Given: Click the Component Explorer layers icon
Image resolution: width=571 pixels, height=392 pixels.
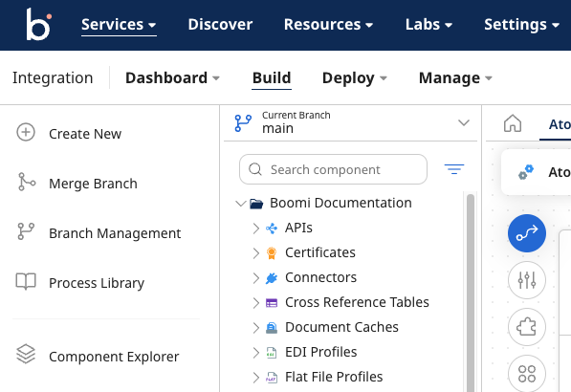Looking at the screenshot, I should (26, 354).
